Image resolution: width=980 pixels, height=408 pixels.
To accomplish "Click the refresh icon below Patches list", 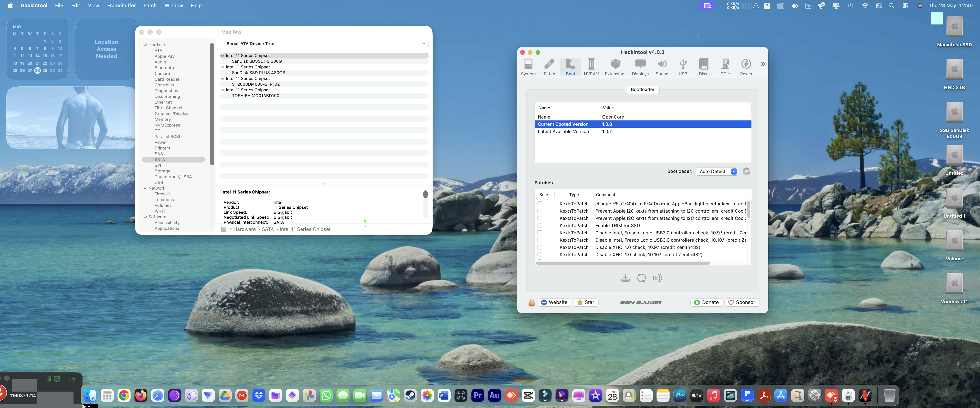I will point(641,278).
